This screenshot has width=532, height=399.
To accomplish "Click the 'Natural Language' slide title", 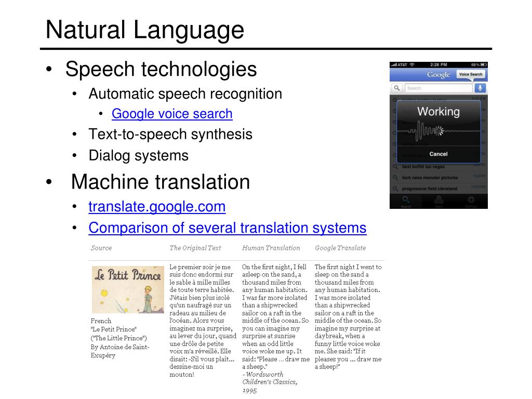I will click(x=145, y=30).
